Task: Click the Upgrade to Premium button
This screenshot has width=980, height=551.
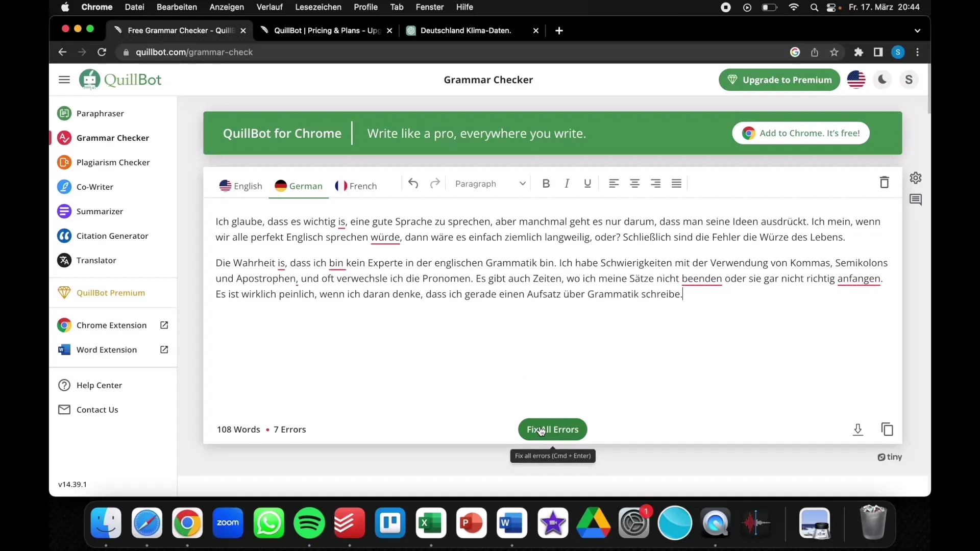Action: [779, 80]
